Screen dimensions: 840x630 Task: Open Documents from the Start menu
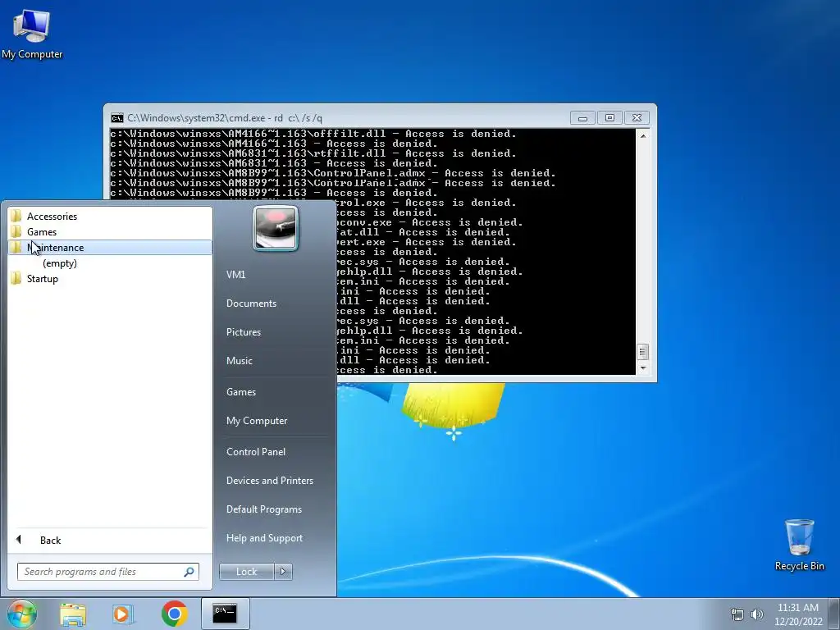(x=251, y=304)
